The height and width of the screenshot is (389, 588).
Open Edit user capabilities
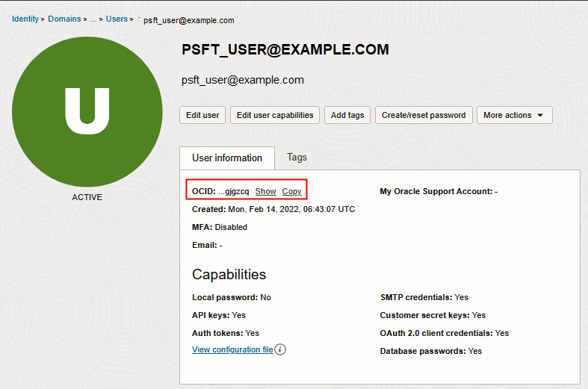click(275, 115)
